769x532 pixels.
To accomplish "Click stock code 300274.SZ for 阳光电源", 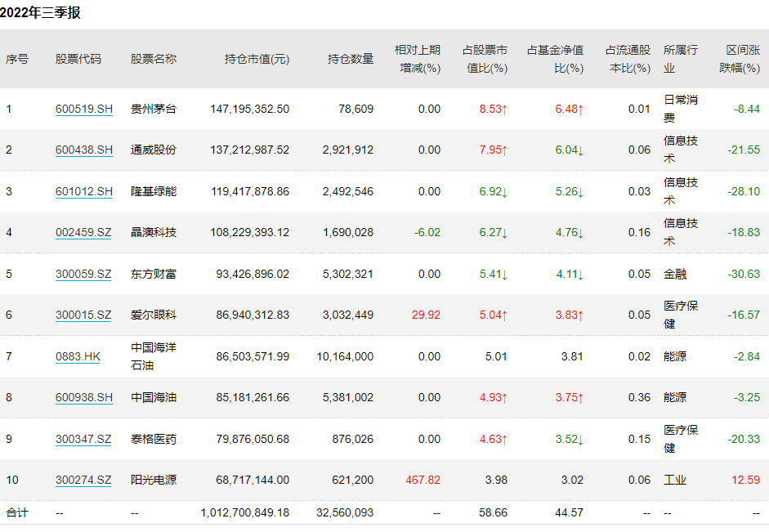I will click(x=83, y=480).
